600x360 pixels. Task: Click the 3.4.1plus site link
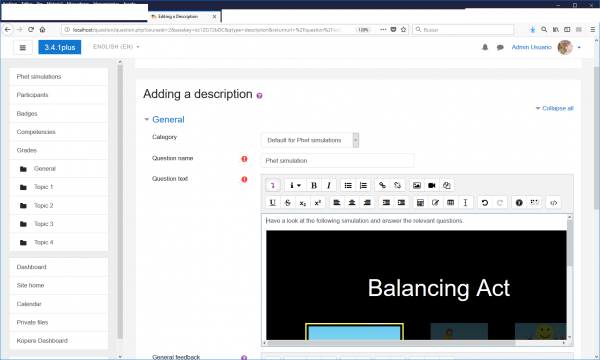(60, 47)
